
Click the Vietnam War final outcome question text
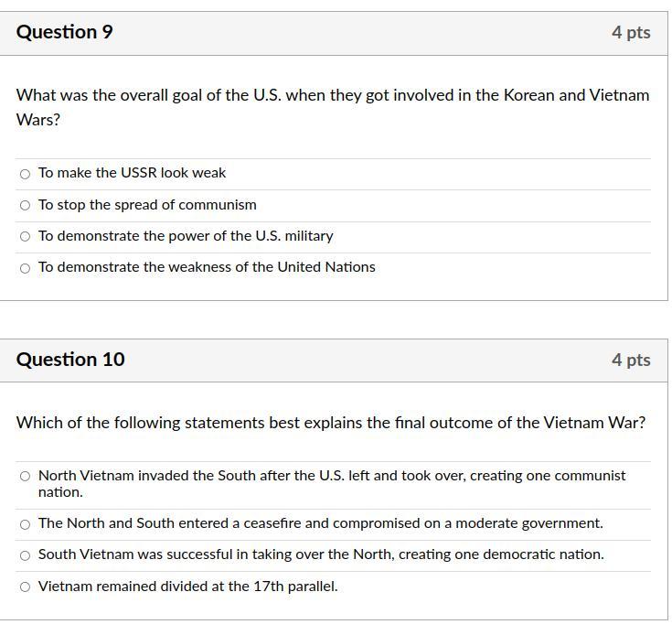(331, 423)
